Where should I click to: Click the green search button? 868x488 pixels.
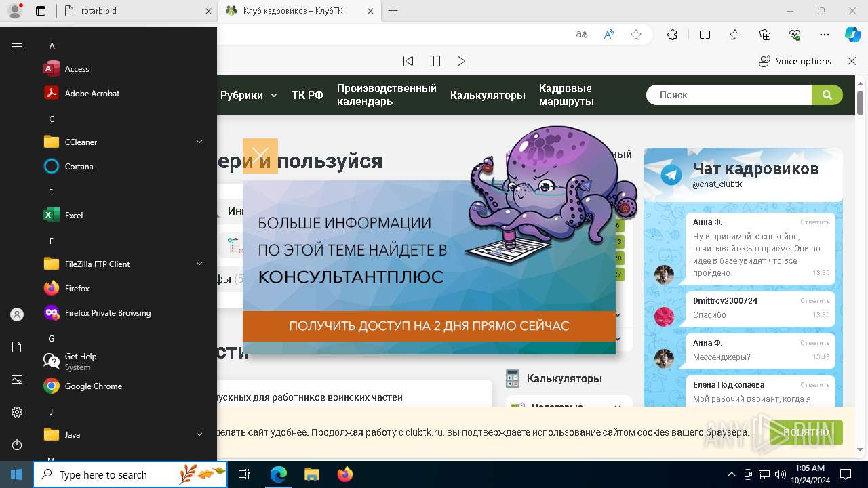tap(827, 95)
